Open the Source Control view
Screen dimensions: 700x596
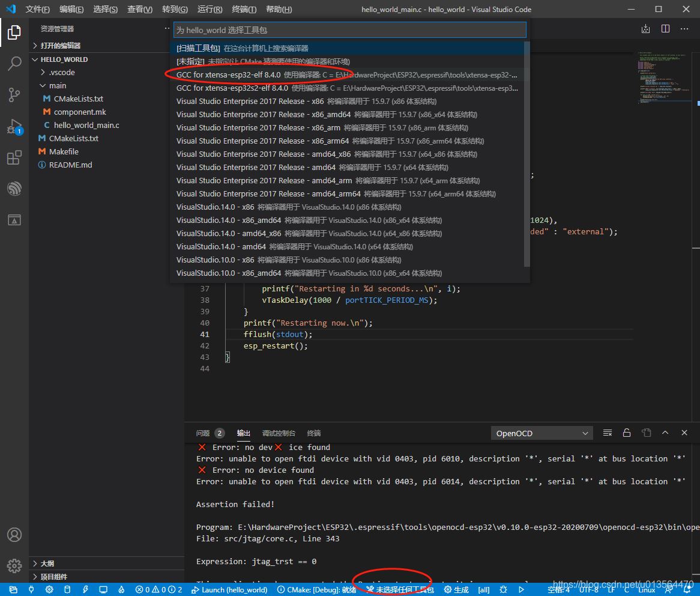(x=14, y=95)
